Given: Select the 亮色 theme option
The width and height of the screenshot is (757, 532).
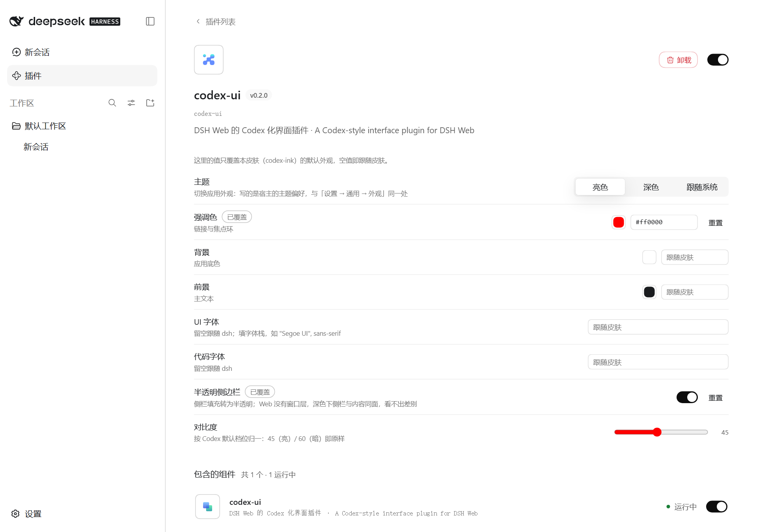Looking at the screenshot, I should point(600,187).
